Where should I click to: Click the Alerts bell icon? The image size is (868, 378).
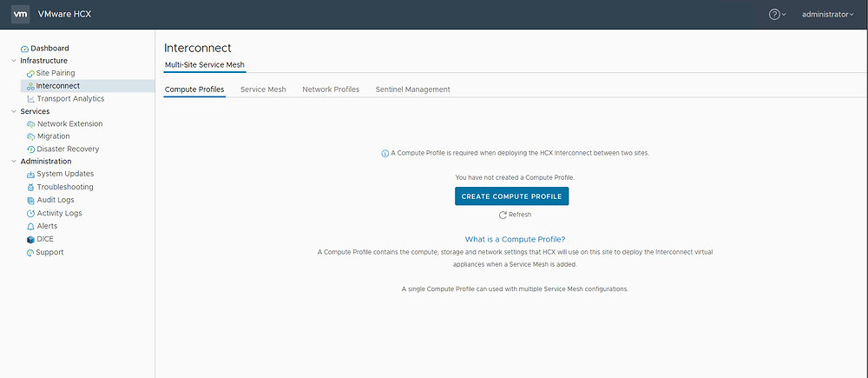[x=30, y=226]
